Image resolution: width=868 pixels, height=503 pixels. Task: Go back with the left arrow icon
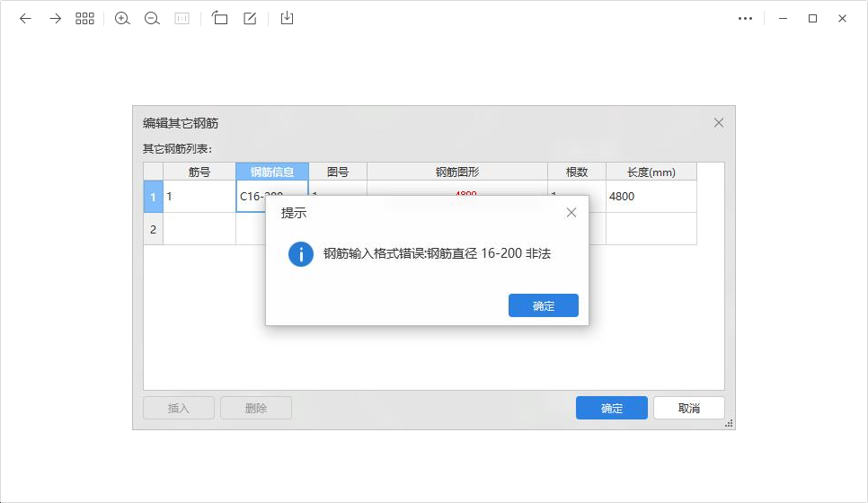coord(25,18)
